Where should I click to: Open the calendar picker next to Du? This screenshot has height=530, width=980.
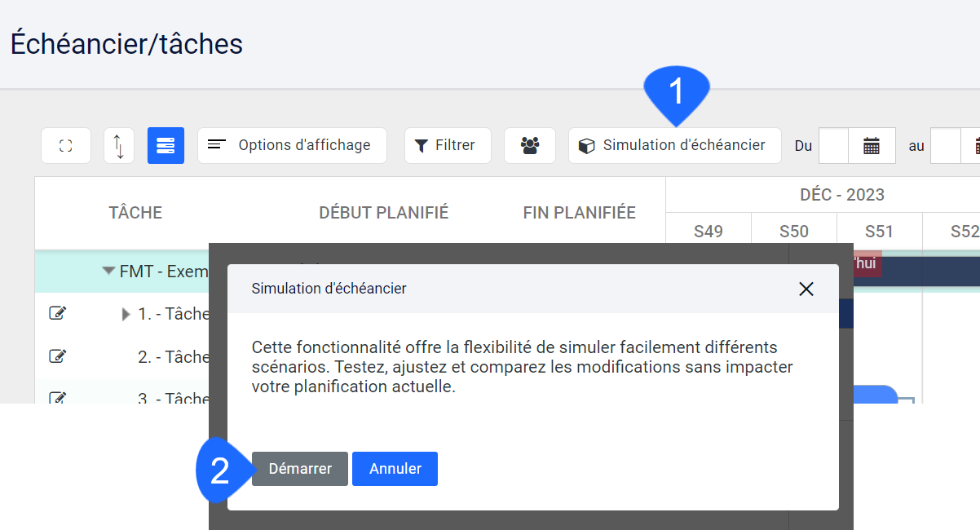tap(871, 145)
